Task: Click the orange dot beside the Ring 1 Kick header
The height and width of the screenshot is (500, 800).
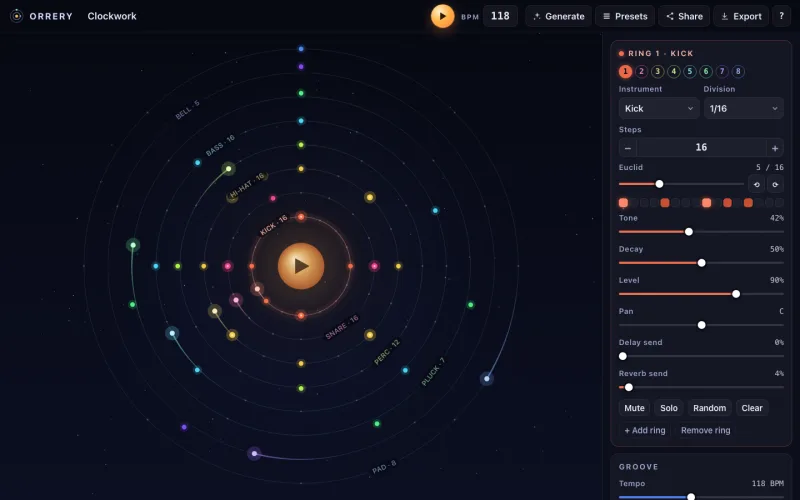Action: click(x=621, y=54)
